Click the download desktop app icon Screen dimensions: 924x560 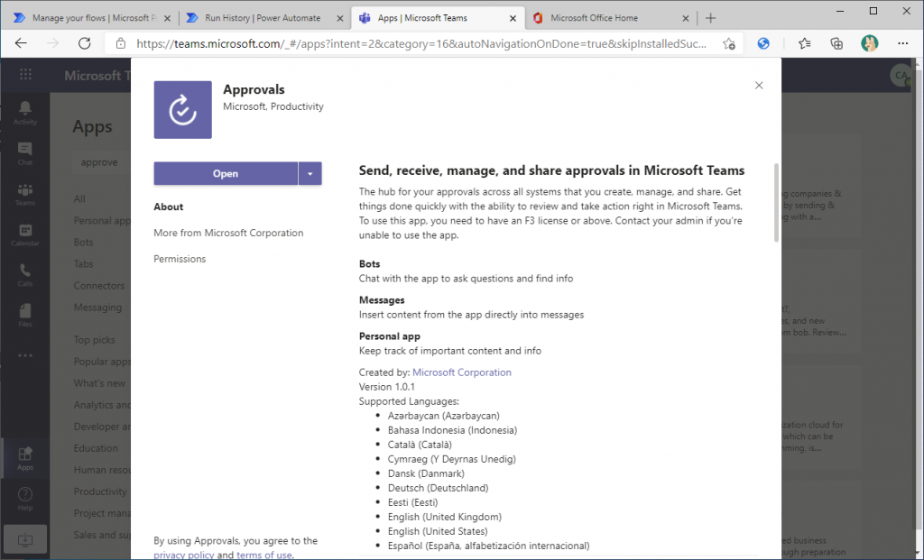pos(24,539)
